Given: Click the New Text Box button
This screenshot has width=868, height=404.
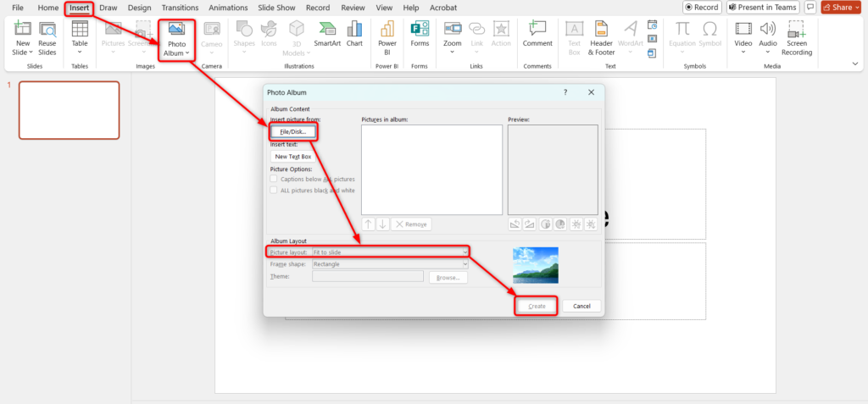Looking at the screenshot, I should point(293,157).
